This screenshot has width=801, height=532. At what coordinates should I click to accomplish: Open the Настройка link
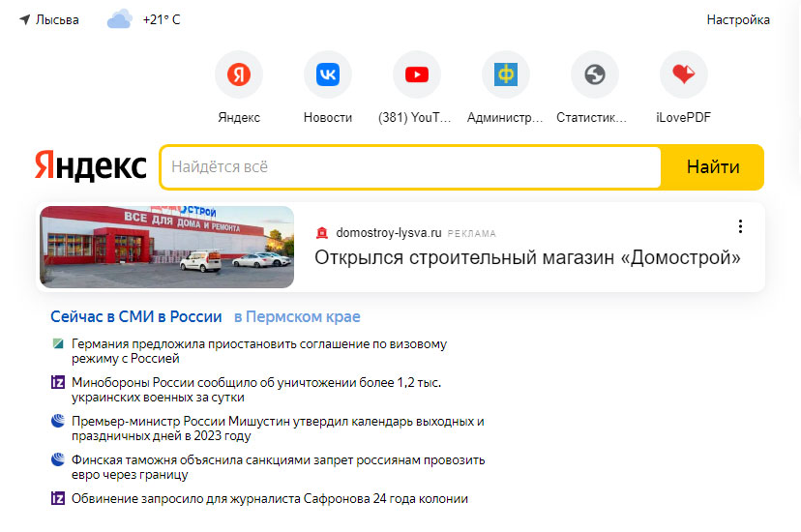(738, 20)
